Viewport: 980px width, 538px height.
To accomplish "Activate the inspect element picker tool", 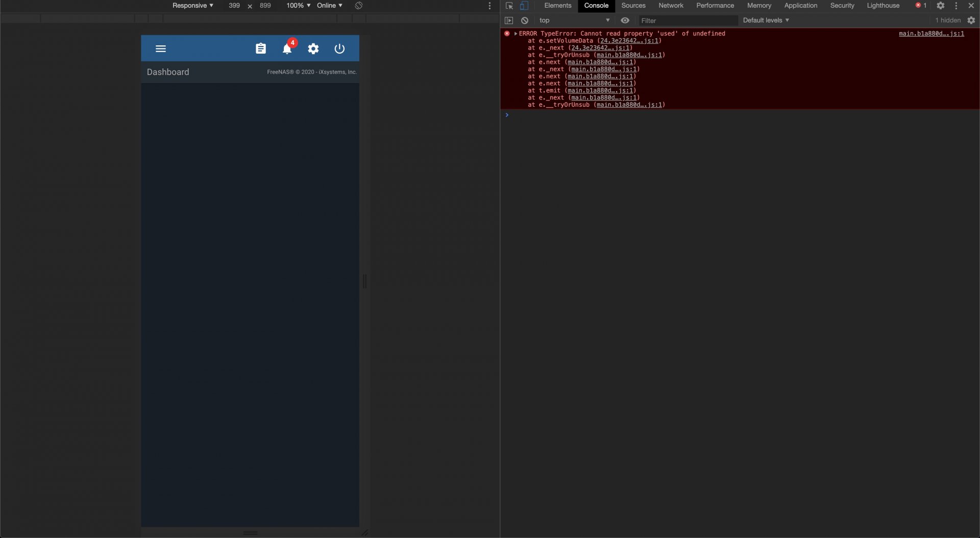I will tap(509, 6).
